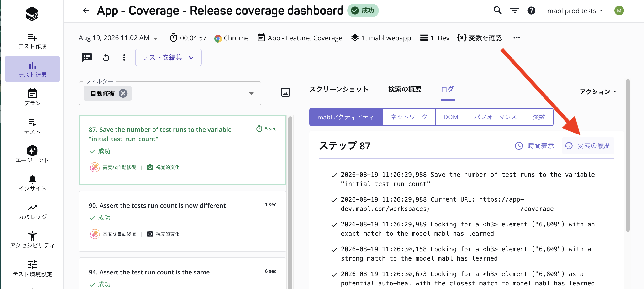Image resolution: width=644 pixels, height=289 pixels.
Task: Click the 視覚的変化 camera icon on step 87
Action: [150, 167]
